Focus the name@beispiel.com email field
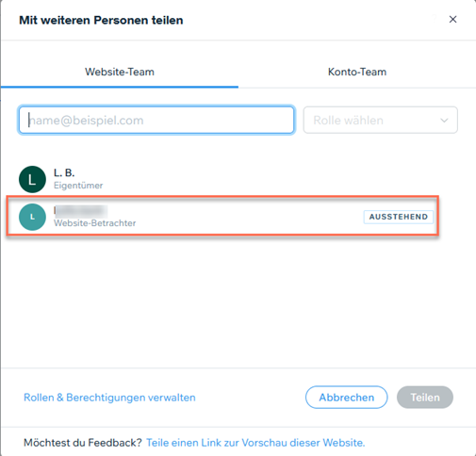This screenshot has height=456, width=476. [156, 120]
